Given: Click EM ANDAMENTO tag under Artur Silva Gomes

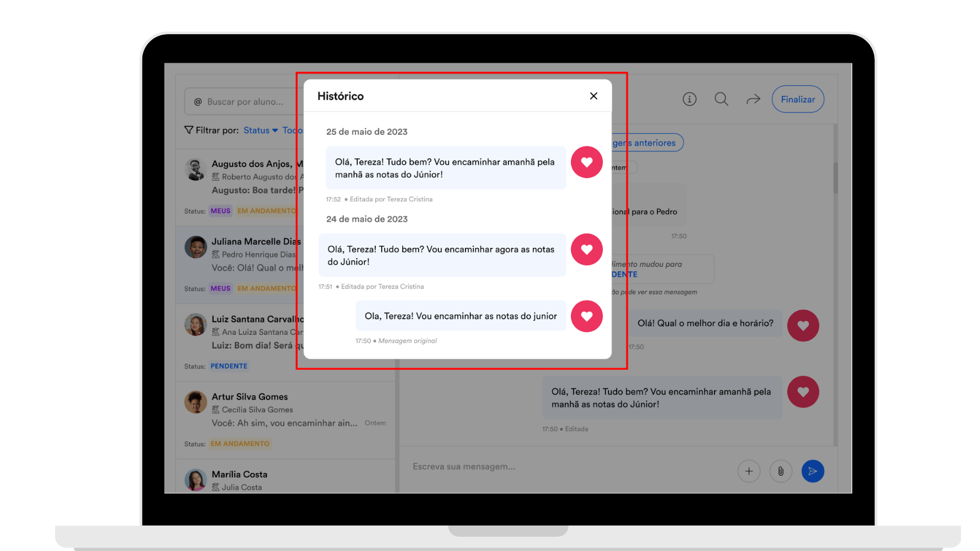Looking at the screenshot, I should pos(240,443).
